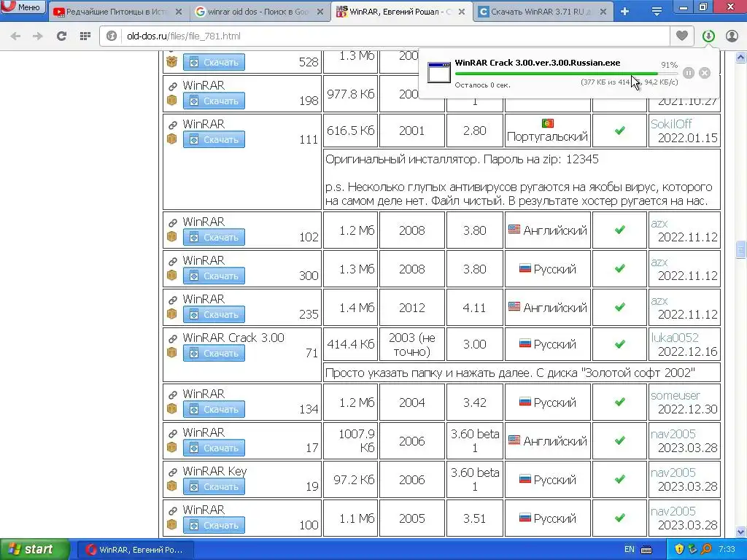Screen dimensions: 747x560
Task: Download WinRAR 3.60 beta 1 English
Action: point(214,448)
